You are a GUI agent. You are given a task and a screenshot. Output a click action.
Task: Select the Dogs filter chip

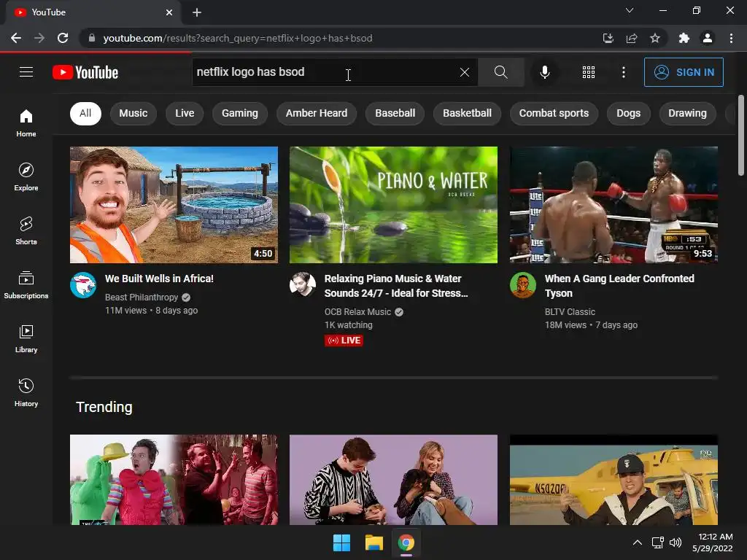(628, 113)
